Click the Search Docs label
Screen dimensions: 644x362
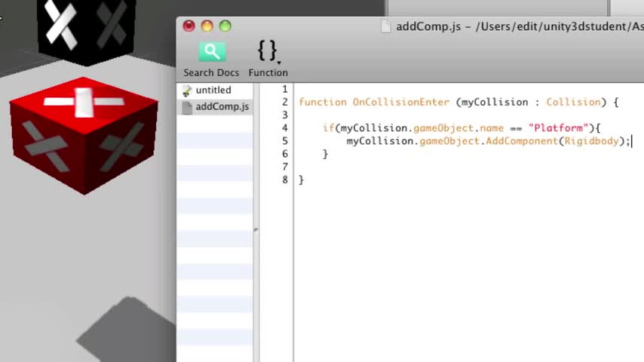(211, 72)
